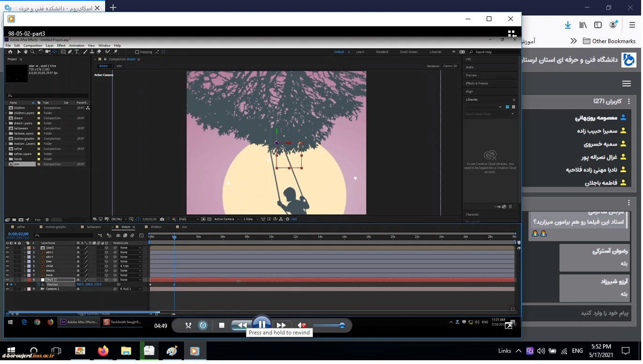Toggle repeat mode in the media player
Image resolution: width=643 pixels, height=364 pixels.
203,325
